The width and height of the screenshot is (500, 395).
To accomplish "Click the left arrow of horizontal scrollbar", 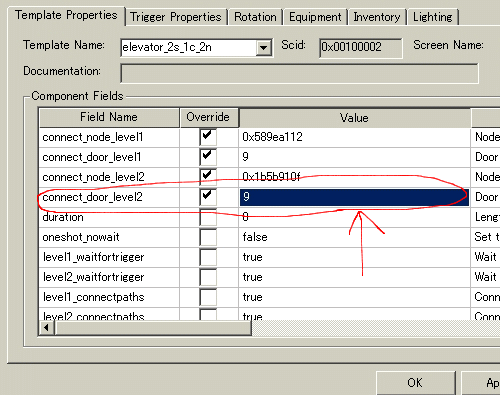I will 46,328.
